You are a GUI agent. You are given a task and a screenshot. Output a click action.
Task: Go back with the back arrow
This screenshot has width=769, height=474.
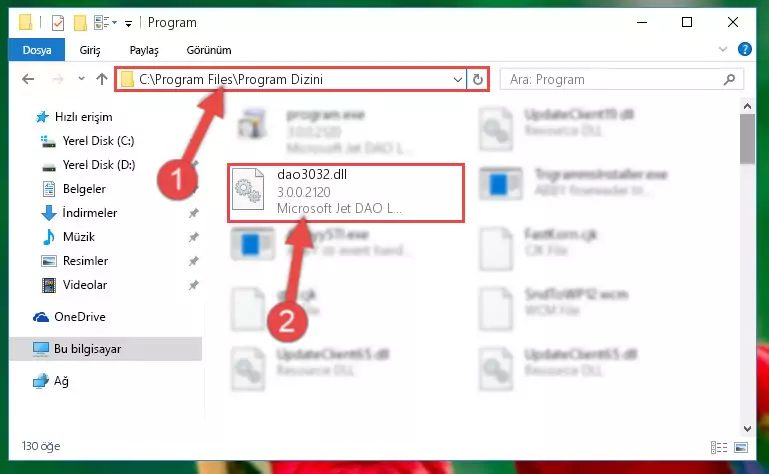click(28, 79)
